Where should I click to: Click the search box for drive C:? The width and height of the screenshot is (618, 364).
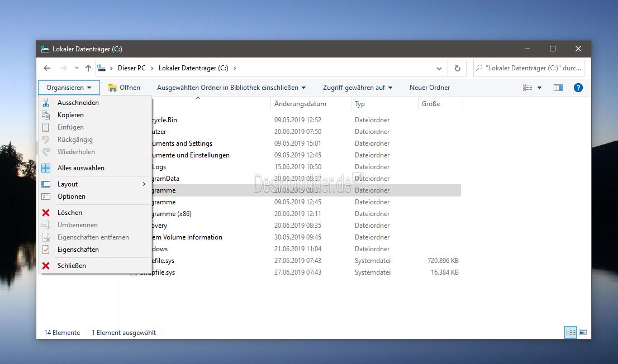[x=529, y=68]
